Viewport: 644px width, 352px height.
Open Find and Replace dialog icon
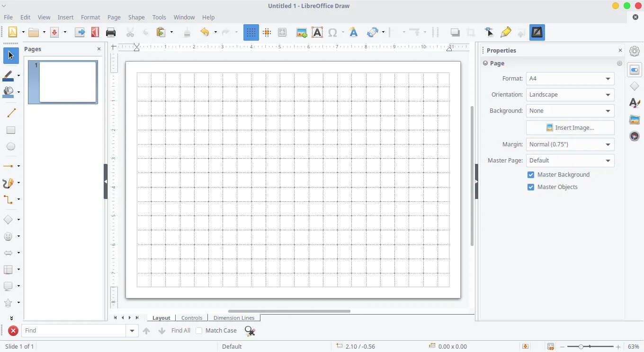[250, 331]
